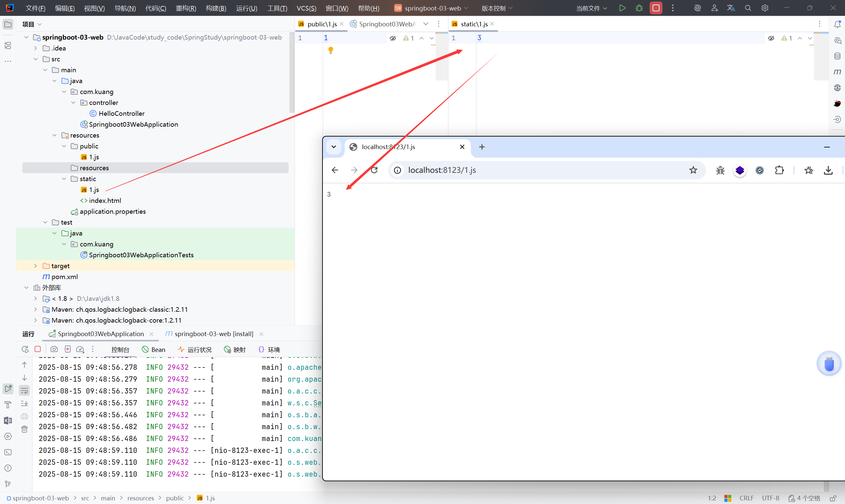
Task: Click the Debug bug icon in toolbar
Action: [x=639, y=8]
